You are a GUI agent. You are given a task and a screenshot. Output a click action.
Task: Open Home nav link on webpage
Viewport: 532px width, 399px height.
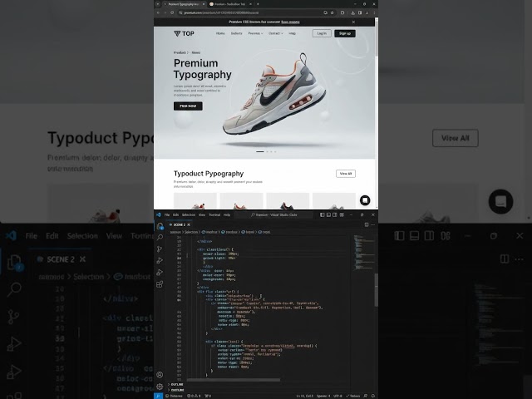tap(220, 33)
